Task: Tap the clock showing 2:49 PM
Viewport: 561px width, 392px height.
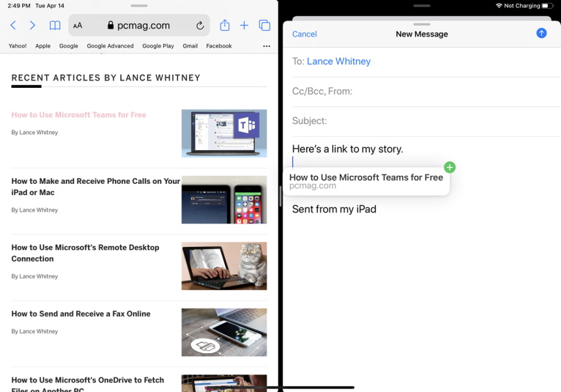Action: [19, 6]
